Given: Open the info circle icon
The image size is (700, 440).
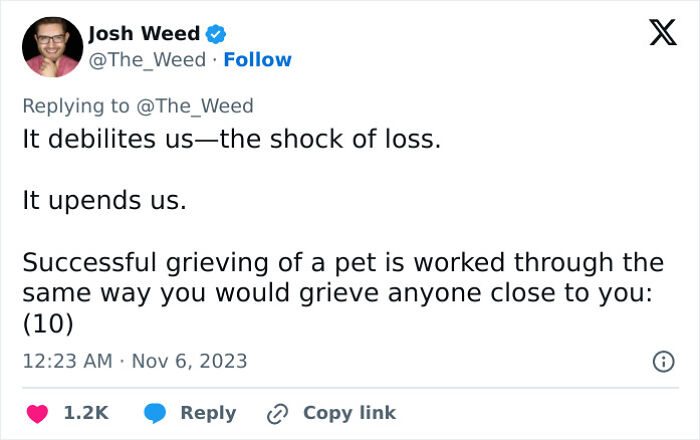Looking at the screenshot, I should (x=662, y=362).
